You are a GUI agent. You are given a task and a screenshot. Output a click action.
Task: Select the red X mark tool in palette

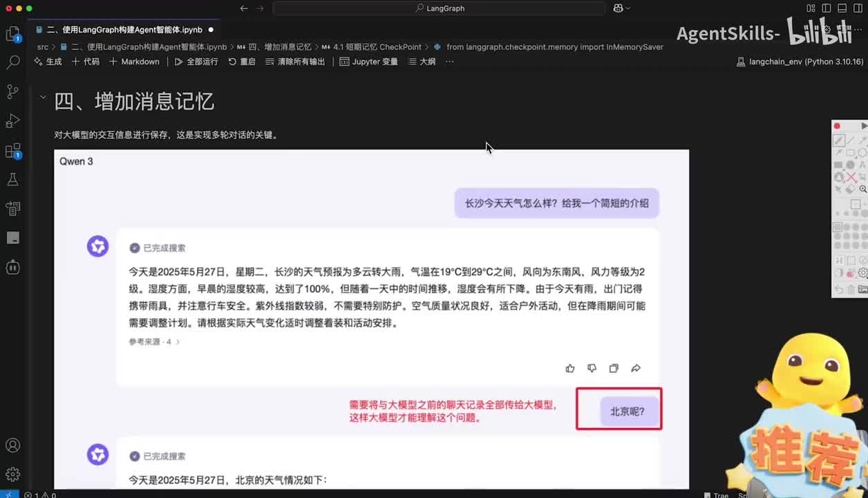coord(851,177)
